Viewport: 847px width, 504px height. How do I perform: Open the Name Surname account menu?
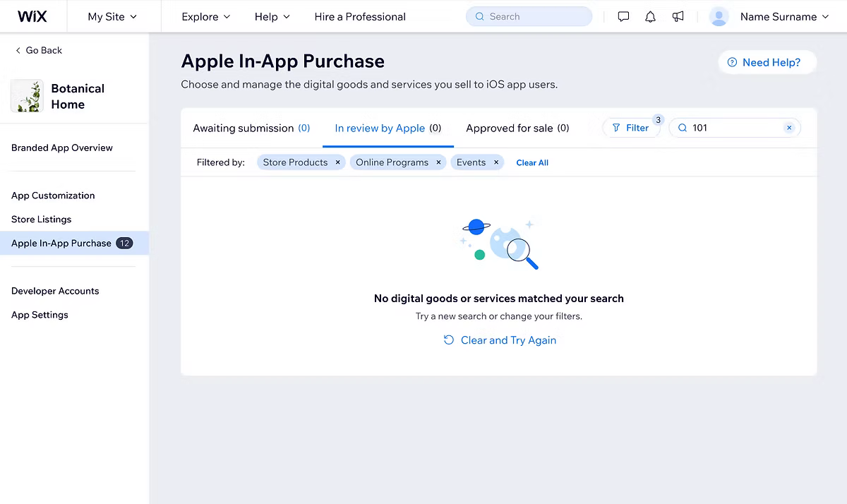click(x=784, y=16)
